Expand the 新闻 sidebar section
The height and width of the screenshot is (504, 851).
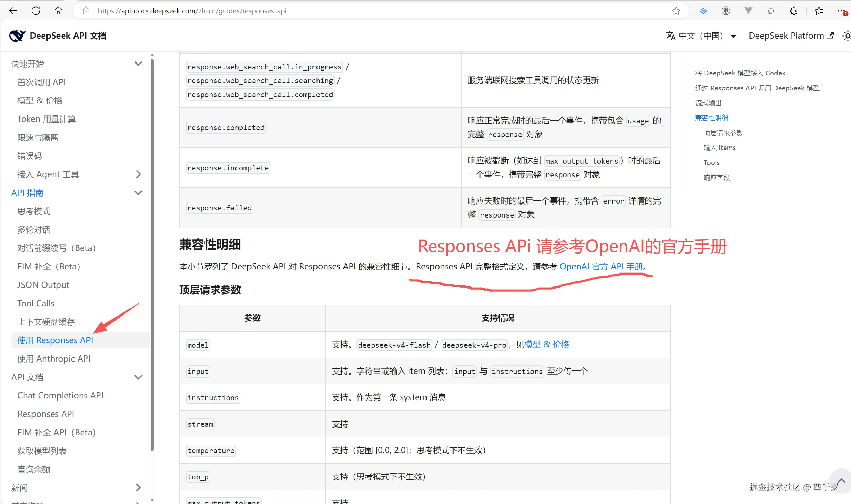138,488
